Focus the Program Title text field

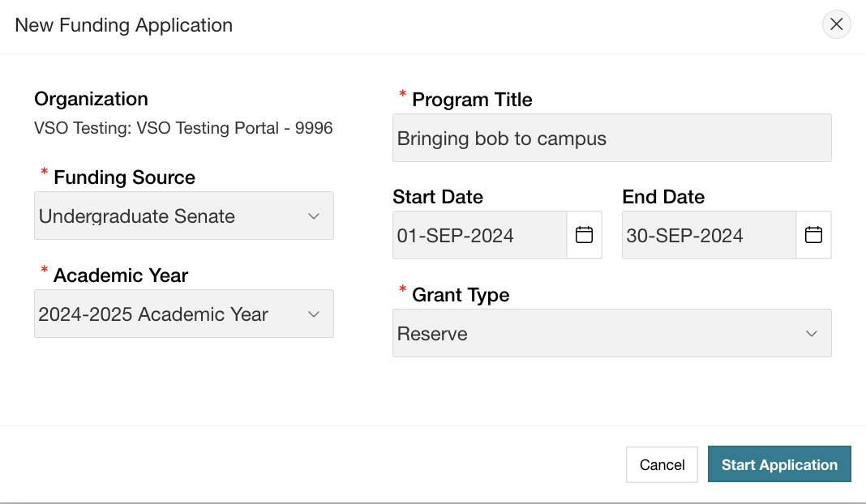click(x=612, y=138)
